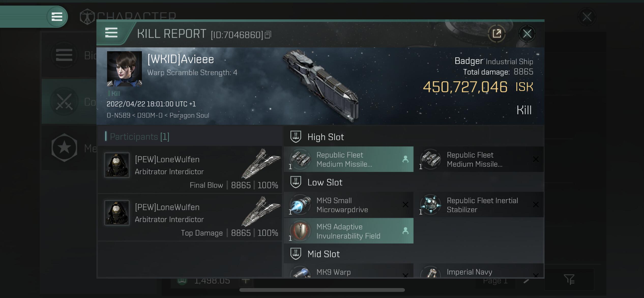Close the kill report window
The image size is (644, 298).
point(527,33)
